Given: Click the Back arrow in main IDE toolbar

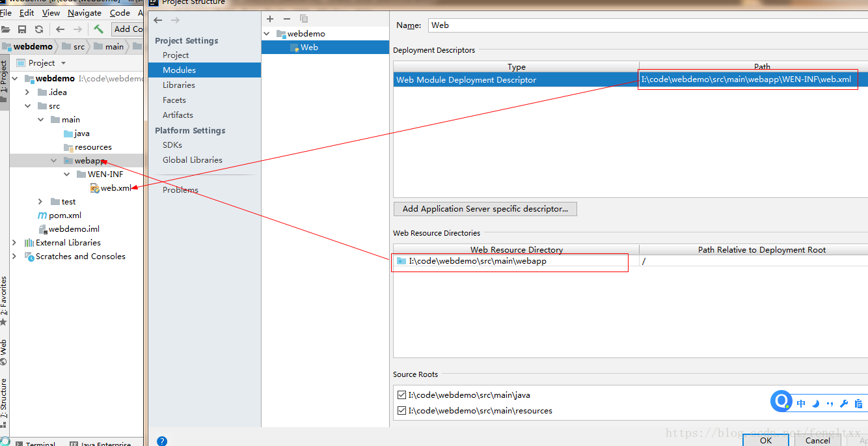Looking at the screenshot, I should click(61, 29).
